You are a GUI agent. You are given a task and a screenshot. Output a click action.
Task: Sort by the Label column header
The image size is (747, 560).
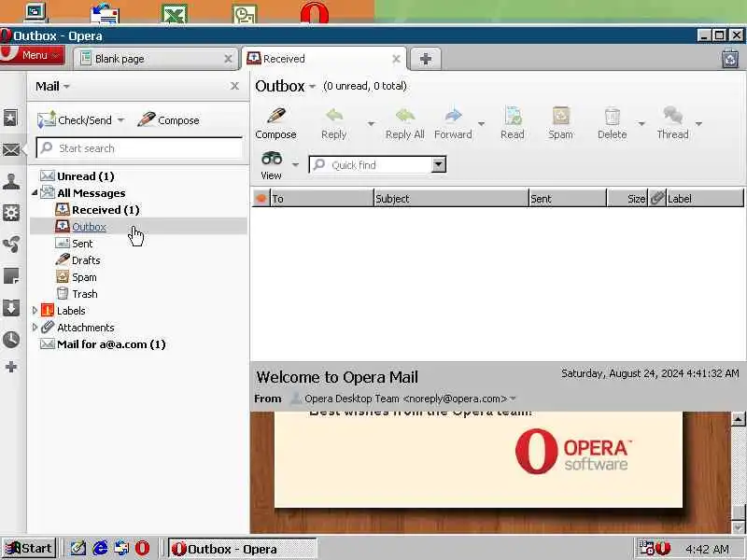[x=705, y=199]
